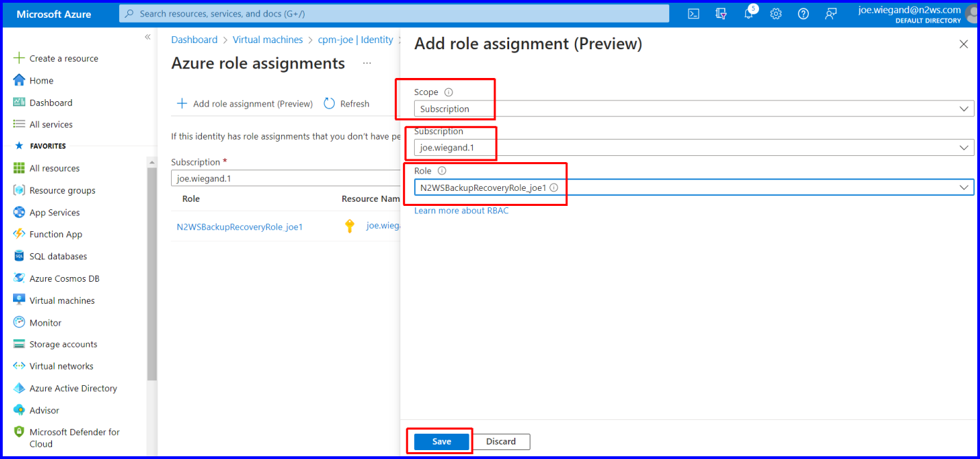This screenshot has width=980, height=459.
Task: Open the more options ellipsis beside the title
Action: (x=367, y=63)
